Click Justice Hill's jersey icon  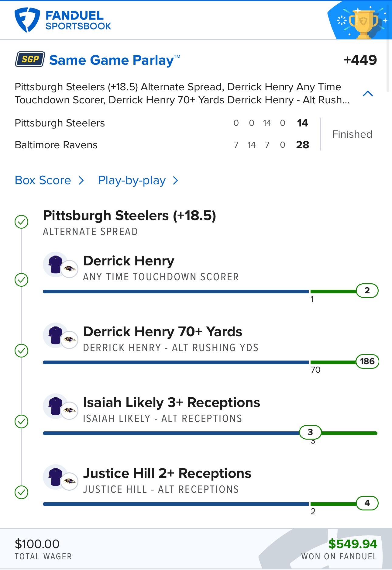[55, 477]
